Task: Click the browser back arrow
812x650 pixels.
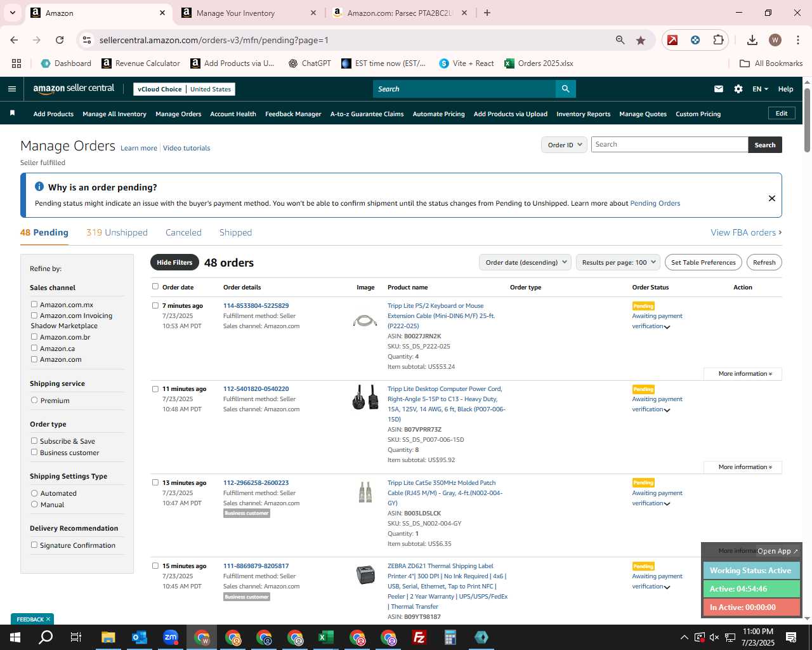Action: point(14,40)
